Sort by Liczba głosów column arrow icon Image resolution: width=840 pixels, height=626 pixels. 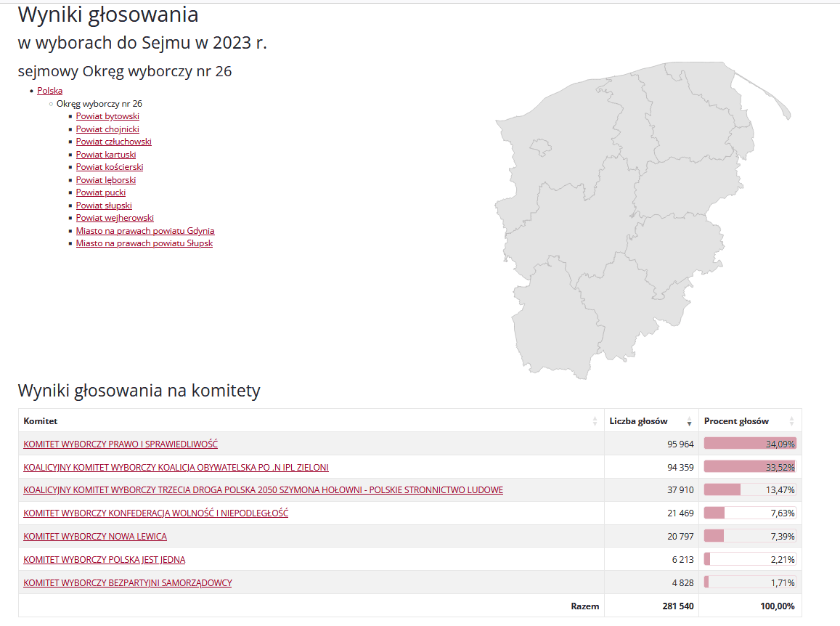point(689,421)
